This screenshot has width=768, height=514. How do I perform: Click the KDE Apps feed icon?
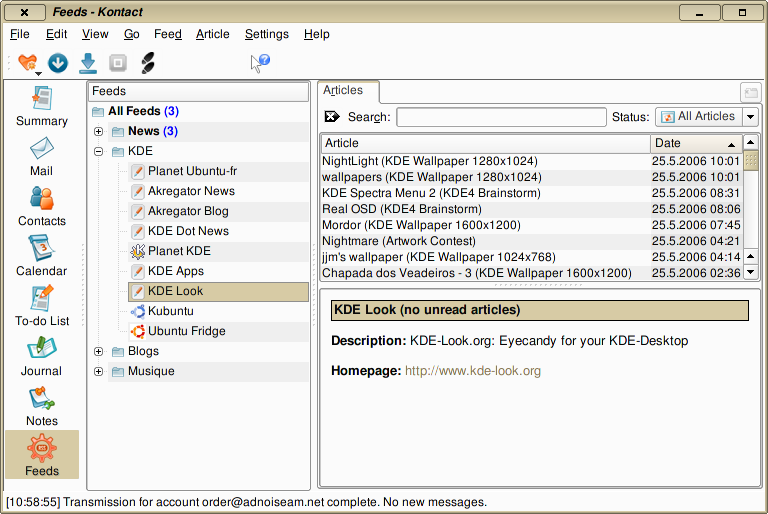point(138,271)
